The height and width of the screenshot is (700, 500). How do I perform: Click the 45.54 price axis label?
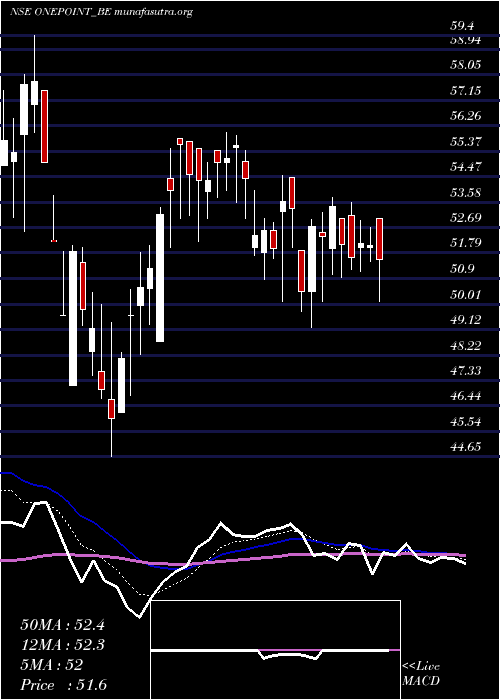tap(466, 421)
